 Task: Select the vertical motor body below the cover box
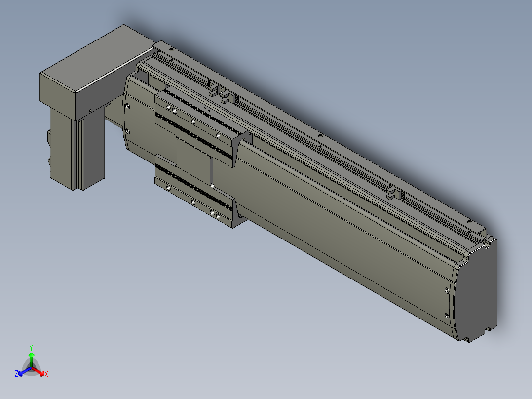pyautogui.click(x=77, y=150)
